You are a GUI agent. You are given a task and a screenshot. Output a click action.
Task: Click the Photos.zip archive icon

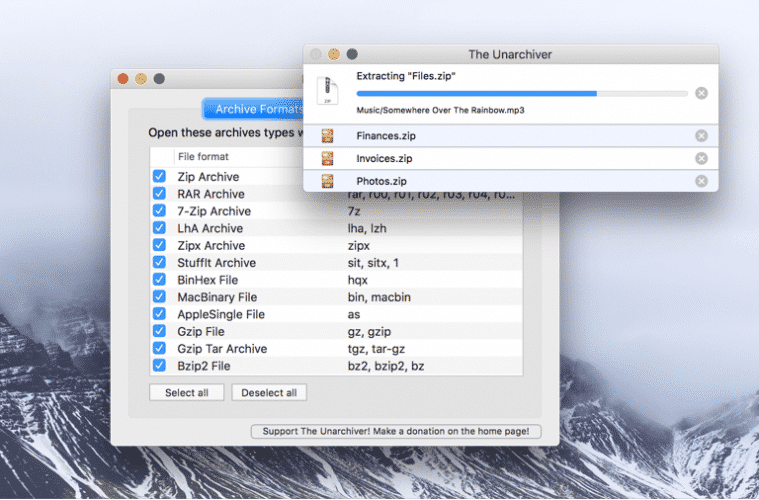pyautogui.click(x=327, y=181)
